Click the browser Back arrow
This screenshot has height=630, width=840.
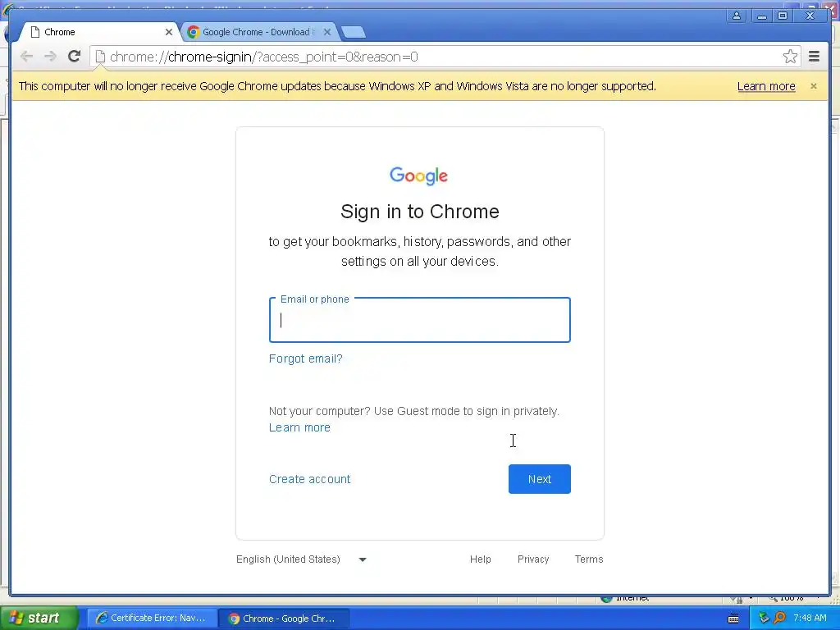[26, 57]
